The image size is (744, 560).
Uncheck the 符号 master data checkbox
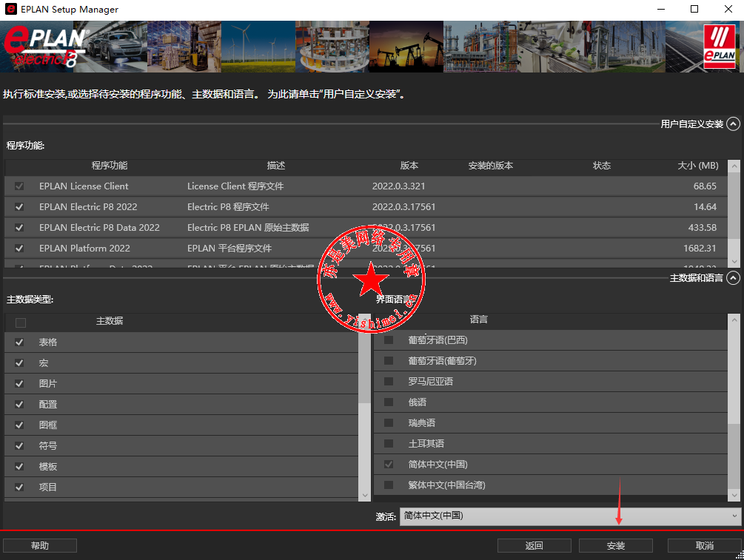click(19, 446)
